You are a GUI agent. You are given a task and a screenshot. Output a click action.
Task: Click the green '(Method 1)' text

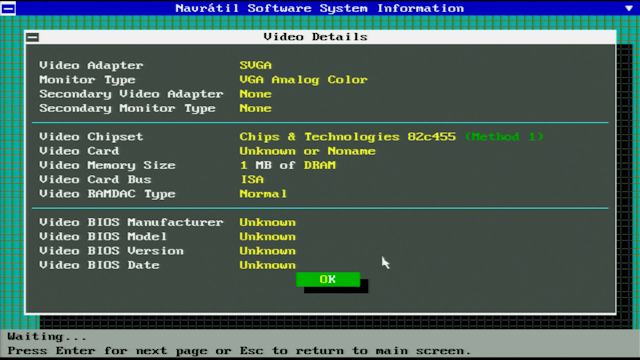(504, 137)
